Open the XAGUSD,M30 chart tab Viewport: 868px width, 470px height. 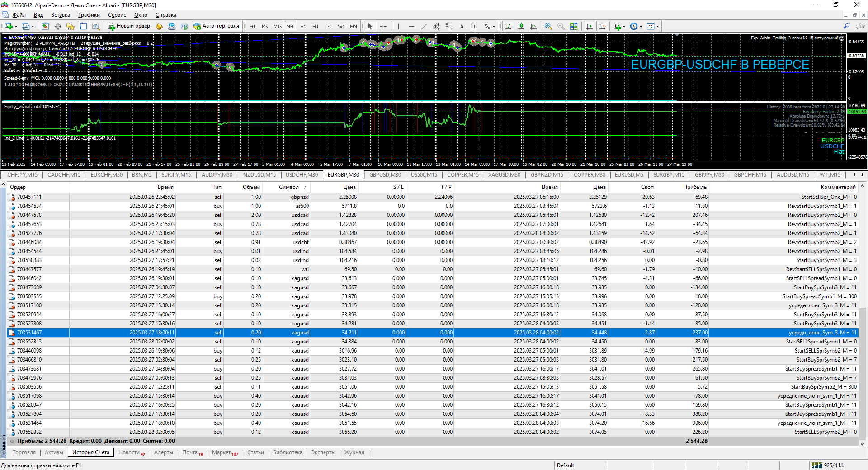[x=504, y=175]
